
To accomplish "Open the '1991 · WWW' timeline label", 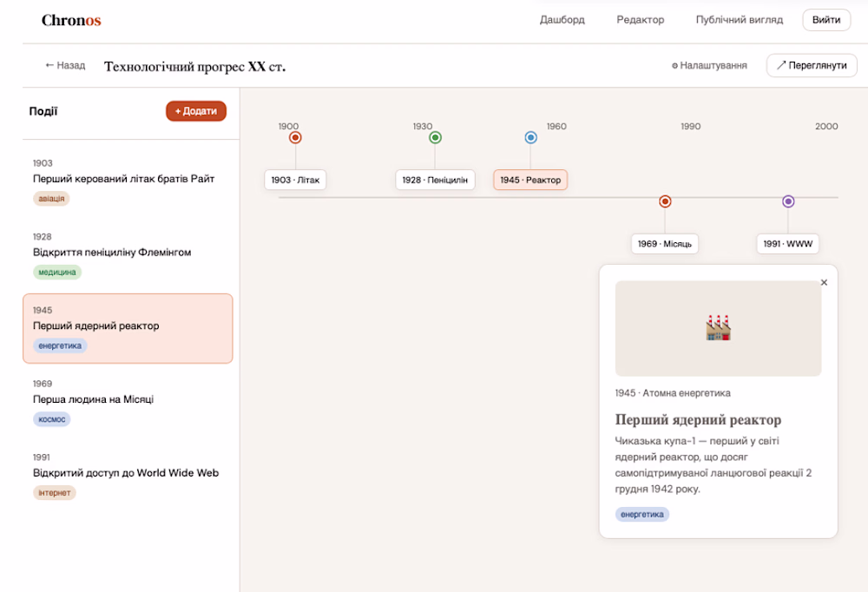I will 788,244.
